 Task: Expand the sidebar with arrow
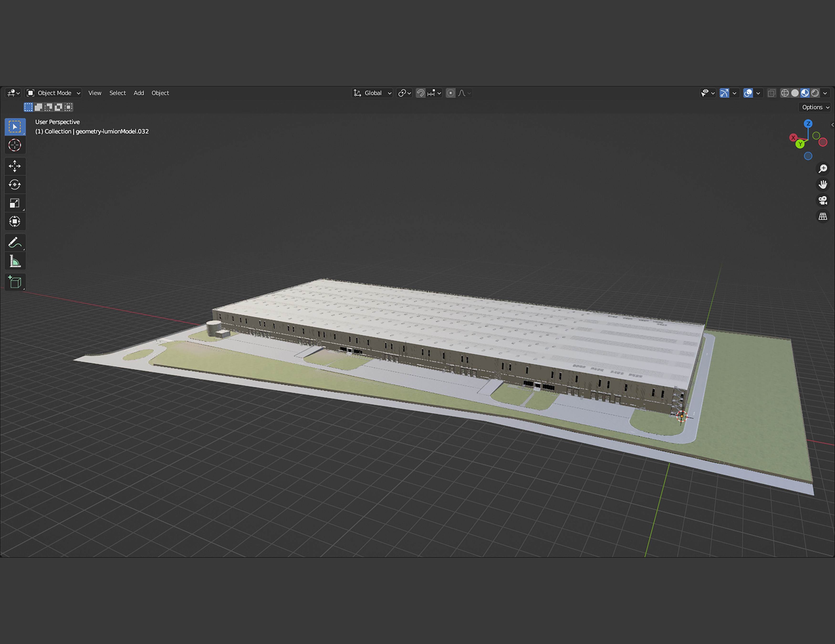[832, 125]
